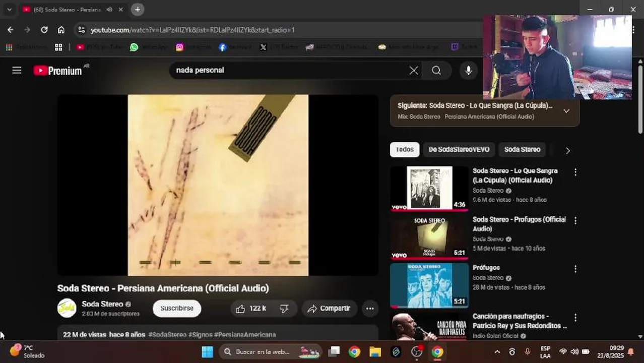This screenshot has height=363, width=644.
Task: Open more actions under the video
Action: [370, 309]
